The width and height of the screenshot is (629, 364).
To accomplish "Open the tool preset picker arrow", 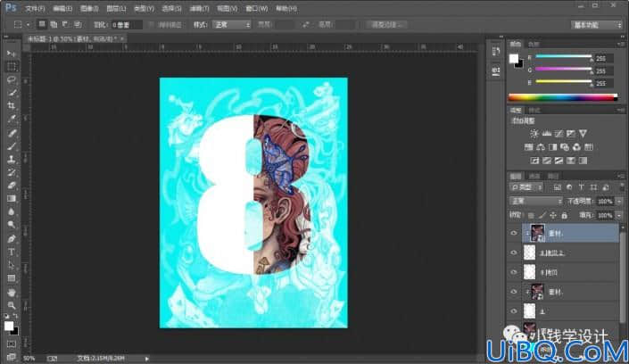I will click(28, 24).
